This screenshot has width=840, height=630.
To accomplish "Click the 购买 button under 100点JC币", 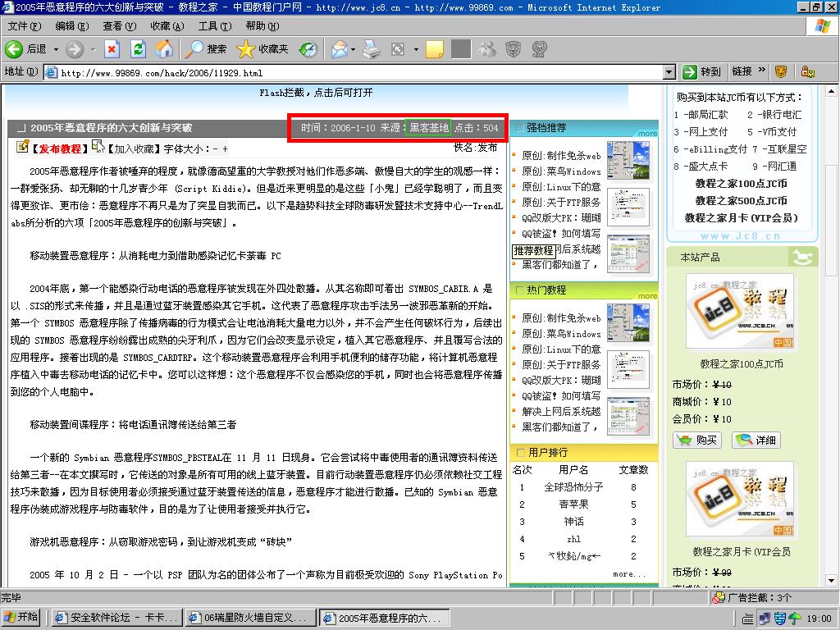I will pos(697,440).
